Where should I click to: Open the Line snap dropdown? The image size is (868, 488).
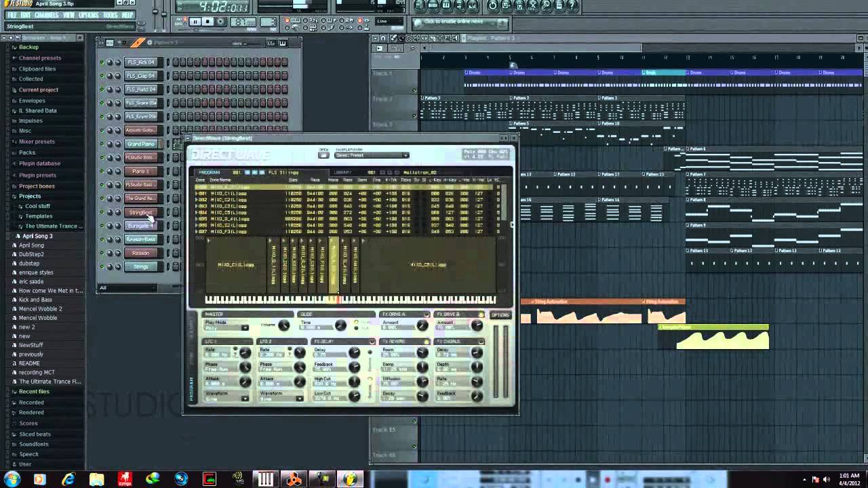390,22
